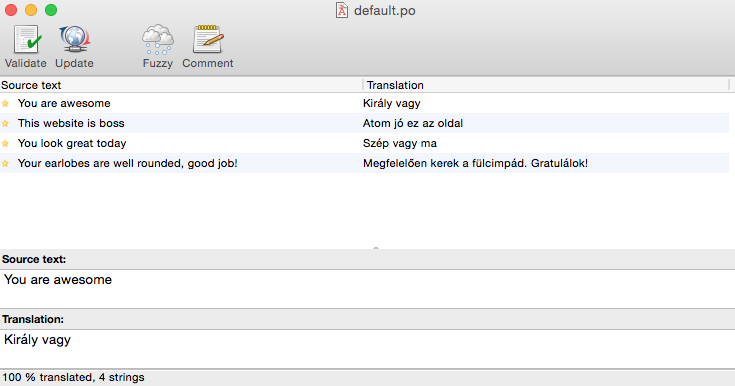Minimize the window with yellow button
The height and width of the screenshot is (386, 735).
pos(31,10)
